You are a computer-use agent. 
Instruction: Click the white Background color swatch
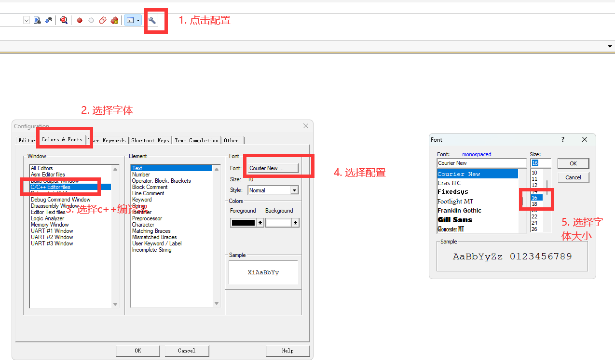pyautogui.click(x=278, y=223)
